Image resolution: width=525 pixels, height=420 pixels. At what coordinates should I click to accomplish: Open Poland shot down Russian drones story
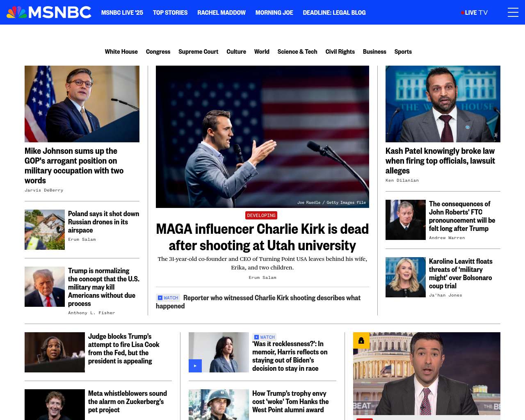coord(103,222)
